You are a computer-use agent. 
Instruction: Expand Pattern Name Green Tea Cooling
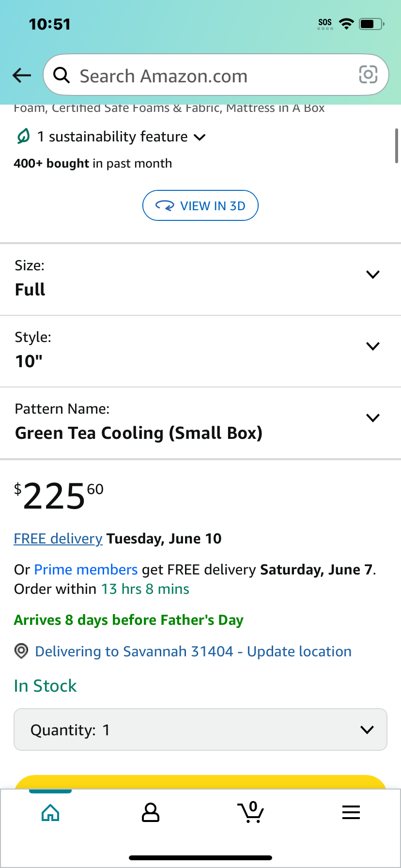200,423
